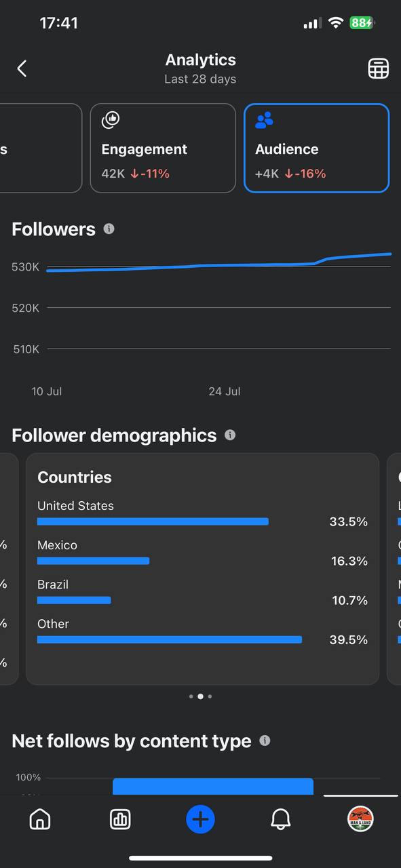
Task: Open the Home icon in bottom bar
Action: (x=40, y=819)
